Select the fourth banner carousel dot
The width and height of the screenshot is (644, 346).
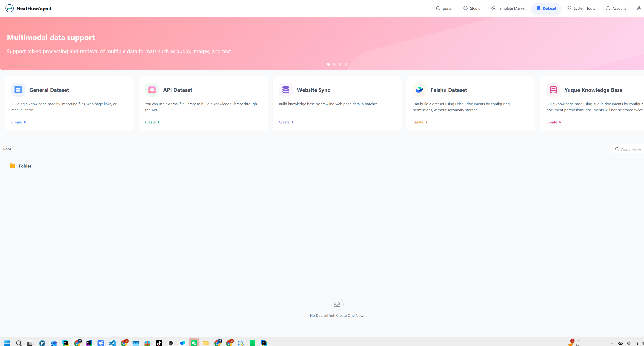point(346,64)
